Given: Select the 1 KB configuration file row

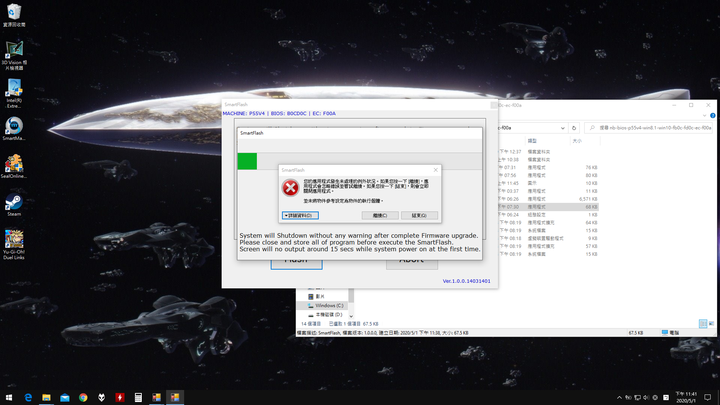Looking at the screenshot, I should pyautogui.click(x=548, y=215).
